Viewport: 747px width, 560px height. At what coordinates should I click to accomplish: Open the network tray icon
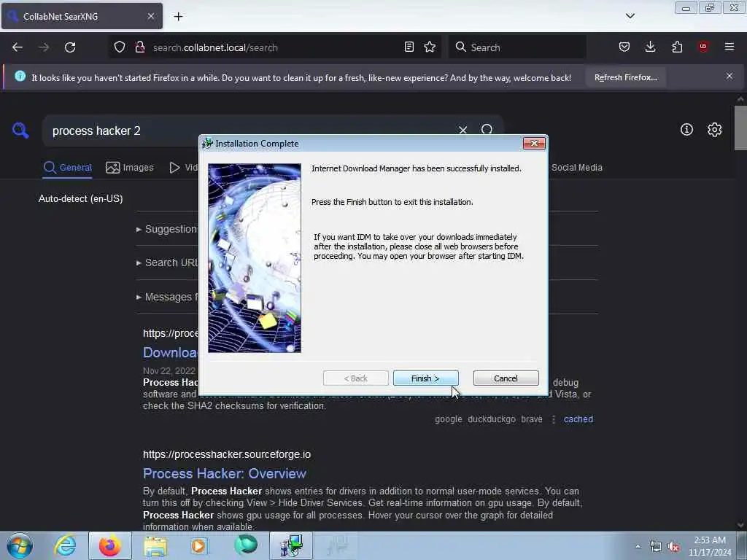pyautogui.click(x=656, y=547)
